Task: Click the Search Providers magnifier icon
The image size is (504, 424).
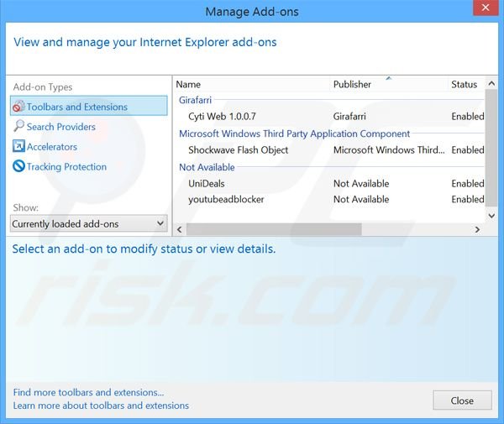Action: coord(18,126)
